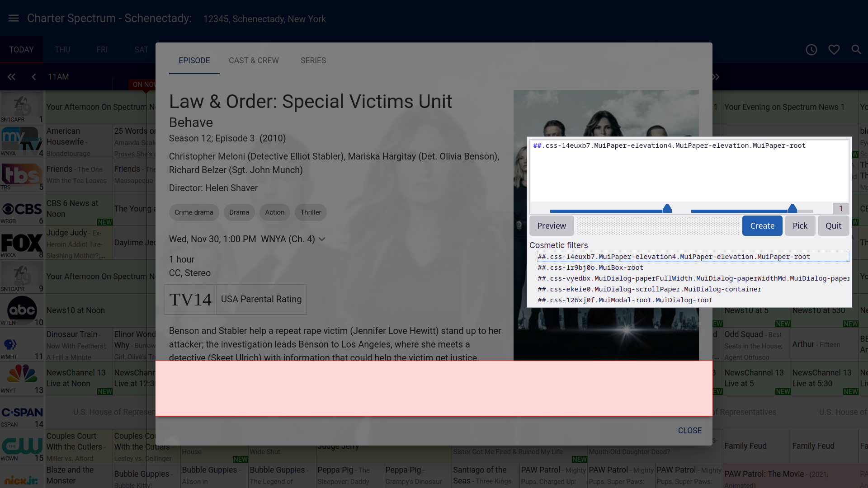868x488 pixels.
Task: Adjust the left specificity slider handle
Action: (668, 207)
